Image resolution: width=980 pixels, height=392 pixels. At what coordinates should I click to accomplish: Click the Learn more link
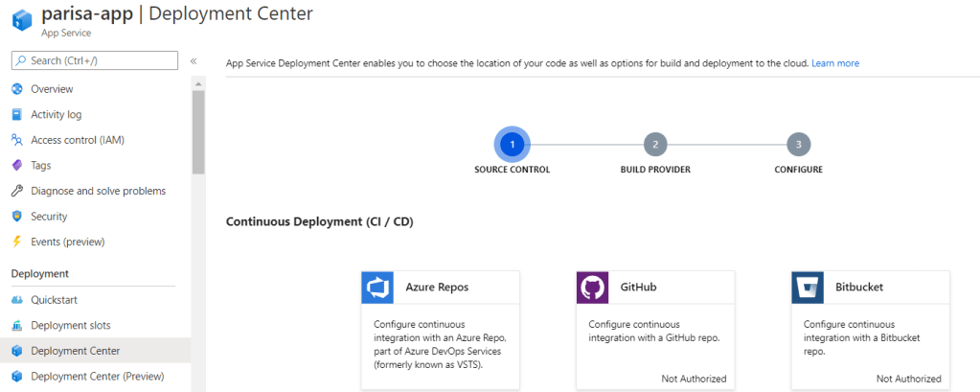tap(834, 63)
